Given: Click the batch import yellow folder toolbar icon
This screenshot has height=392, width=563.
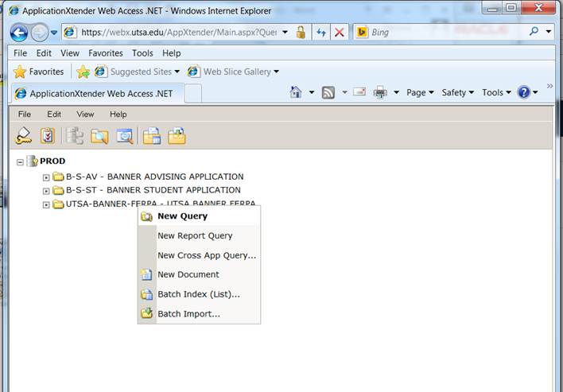Looking at the screenshot, I should [177, 136].
